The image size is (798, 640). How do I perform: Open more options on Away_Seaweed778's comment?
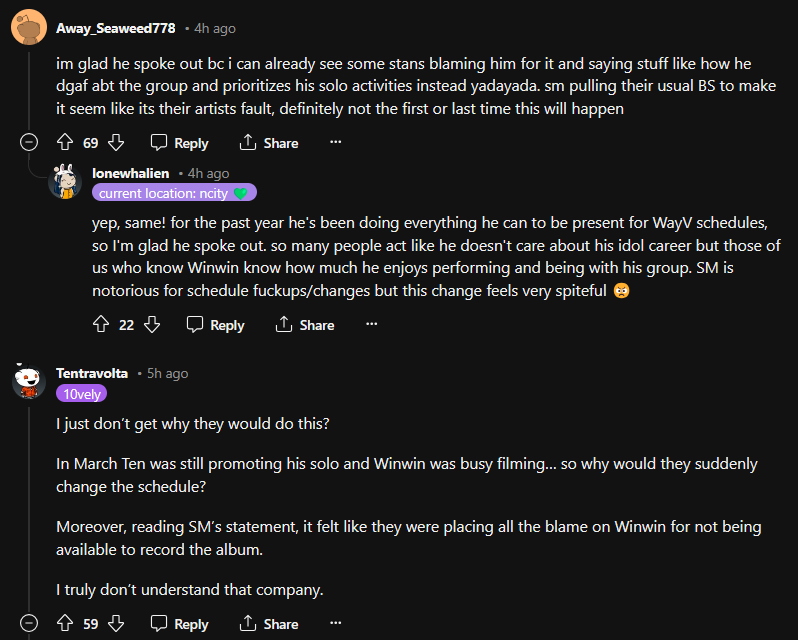point(335,143)
